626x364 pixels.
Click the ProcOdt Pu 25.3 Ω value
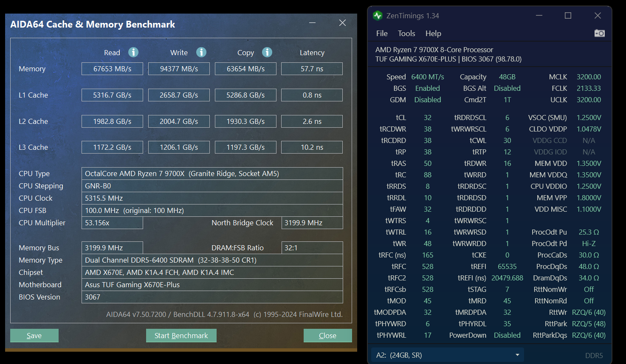click(589, 232)
